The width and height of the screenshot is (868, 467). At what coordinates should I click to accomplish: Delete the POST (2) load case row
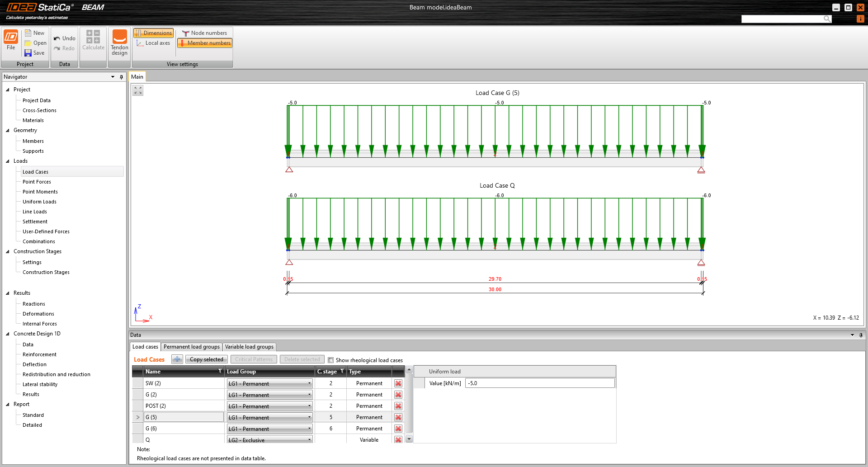click(x=398, y=406)
